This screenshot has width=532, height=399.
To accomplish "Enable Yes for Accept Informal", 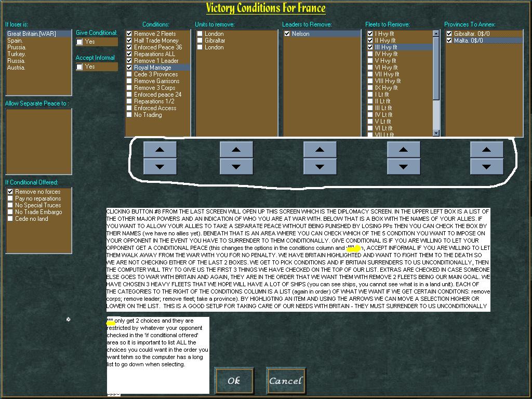I will click(79, 66).
